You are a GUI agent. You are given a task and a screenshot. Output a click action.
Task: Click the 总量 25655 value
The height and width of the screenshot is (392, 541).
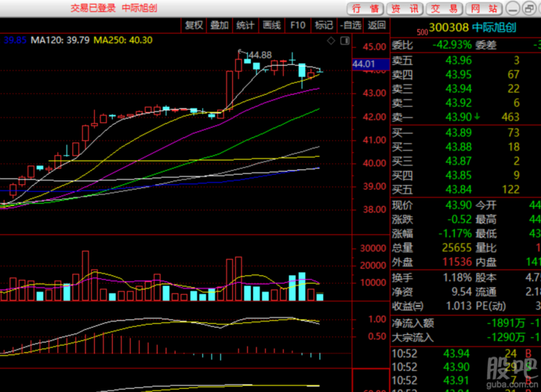457,248
